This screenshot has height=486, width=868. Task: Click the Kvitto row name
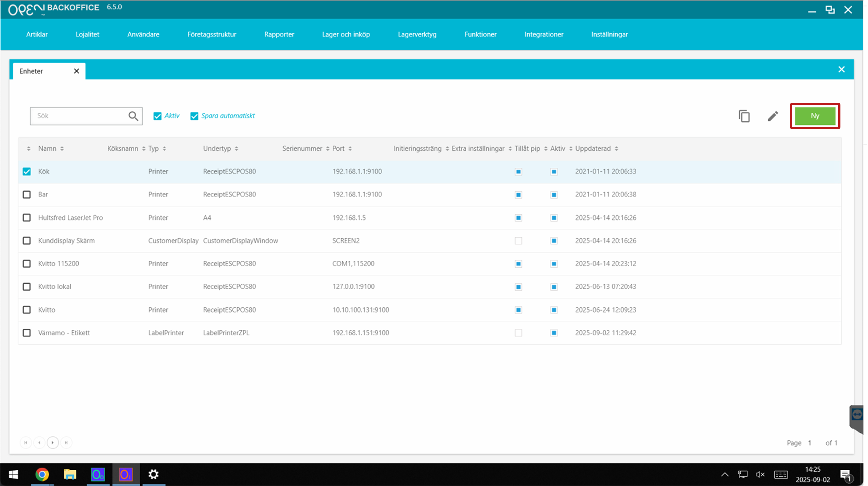click(46, 310)
